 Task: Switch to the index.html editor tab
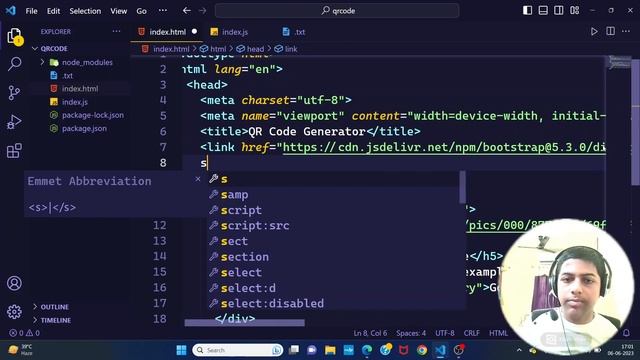coord(167,32)
